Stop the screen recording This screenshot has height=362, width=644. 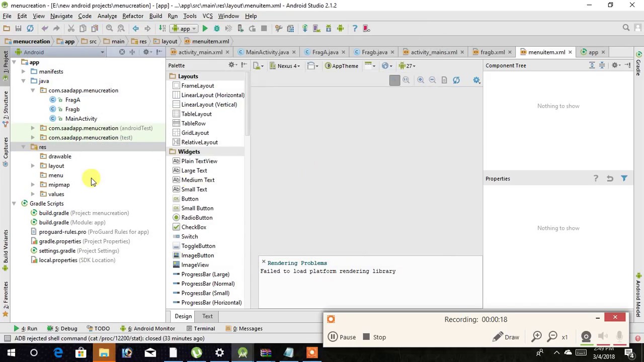coord(374,337)
